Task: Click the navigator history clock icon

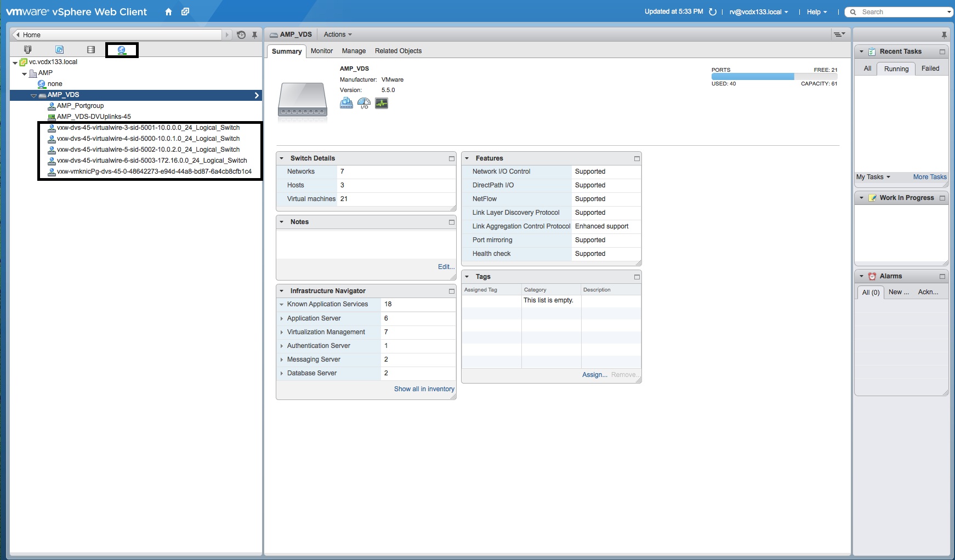Action: click(241, 35)
